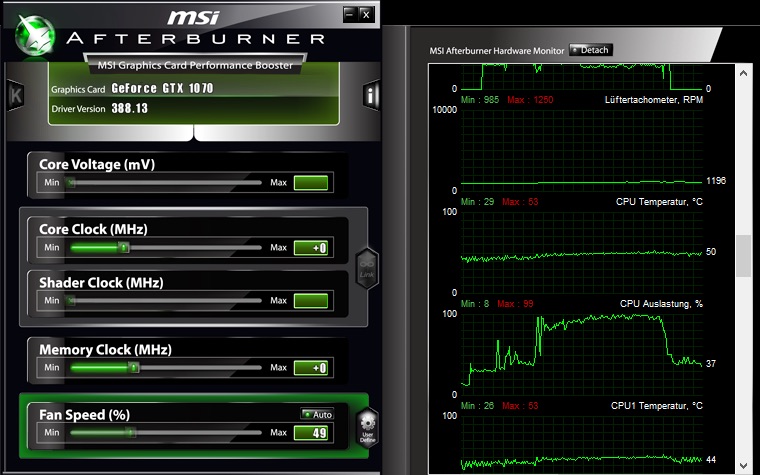Click the driver version 388.13 text

(x=129, y=108)
